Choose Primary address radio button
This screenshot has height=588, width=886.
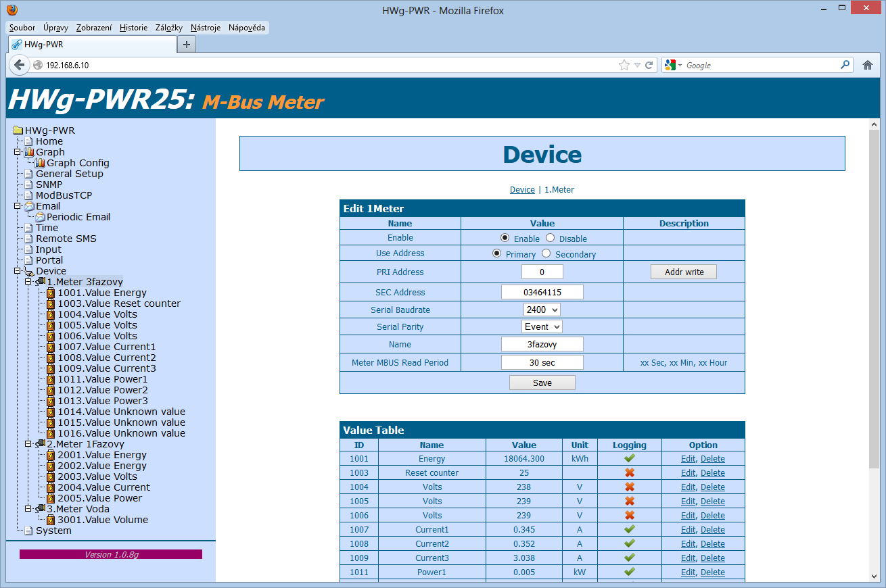497,253
